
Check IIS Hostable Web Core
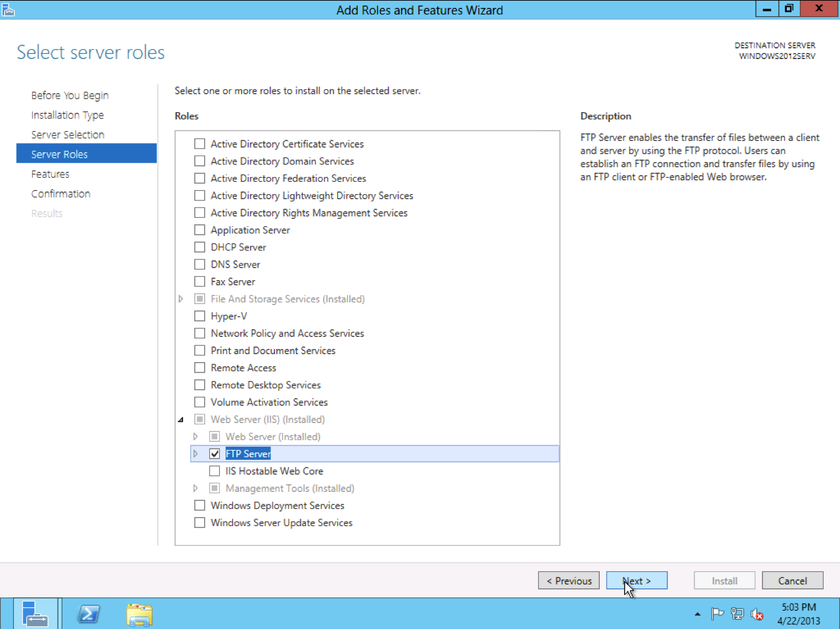(215, 471)
